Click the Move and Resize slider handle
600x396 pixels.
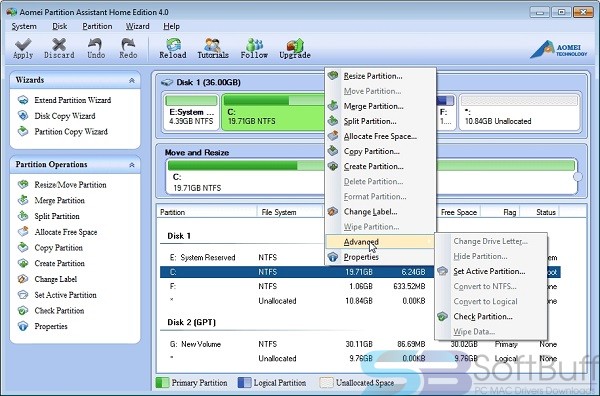click(x=577, y=177)
